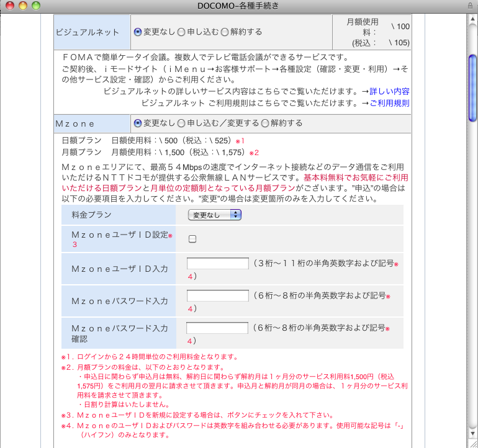Click the DOCOMO-各種手続き window title
478x448 pixels.
click(238, 6)
